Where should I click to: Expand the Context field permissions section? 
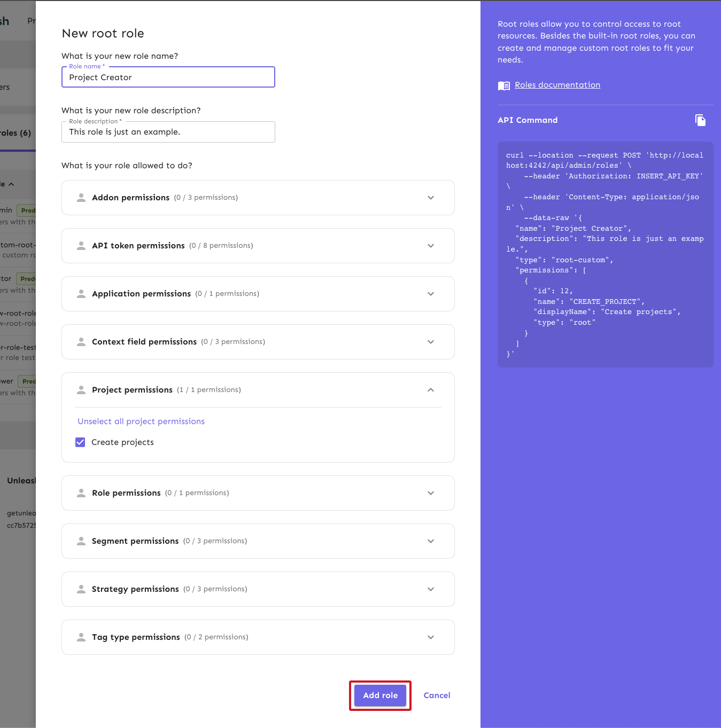pos(430,342)
